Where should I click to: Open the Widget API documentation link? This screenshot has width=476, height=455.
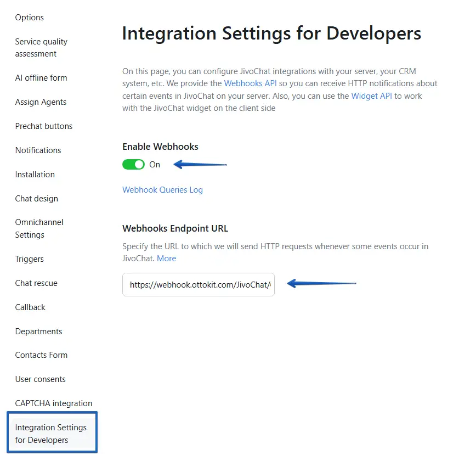[x=371, y=96]
